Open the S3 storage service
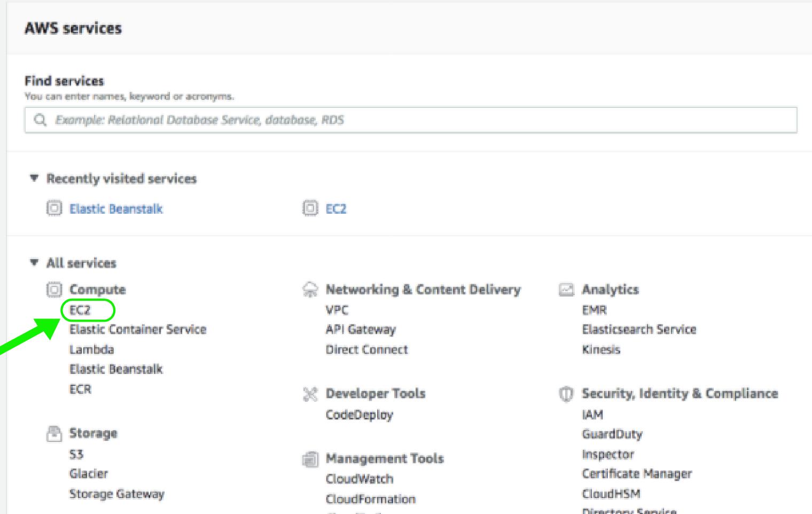 coord(76,454)
